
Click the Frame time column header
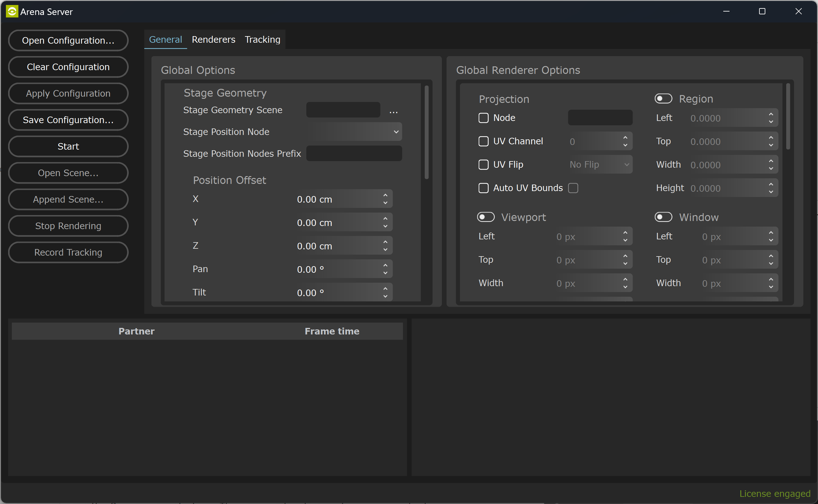tap(332, 331)
